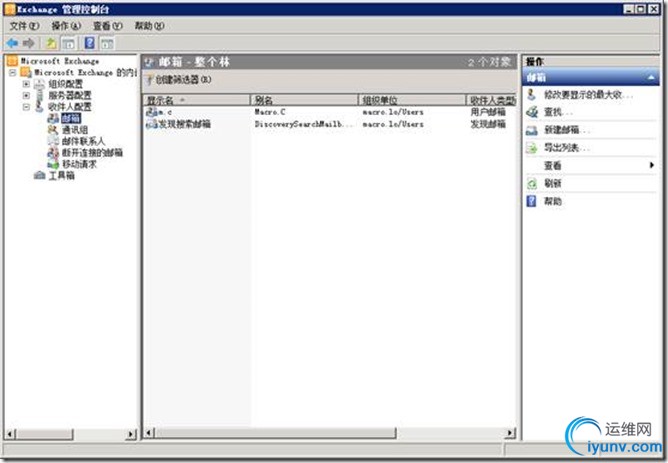This screenshot has height=463, width=668.
Task: Click 查找... action
Action: tap(558, 112)
